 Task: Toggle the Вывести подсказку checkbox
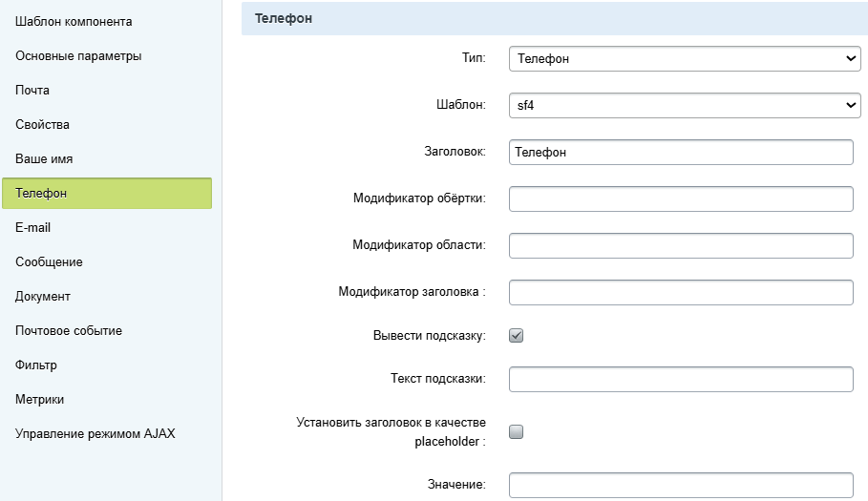[x=517, y=336]
